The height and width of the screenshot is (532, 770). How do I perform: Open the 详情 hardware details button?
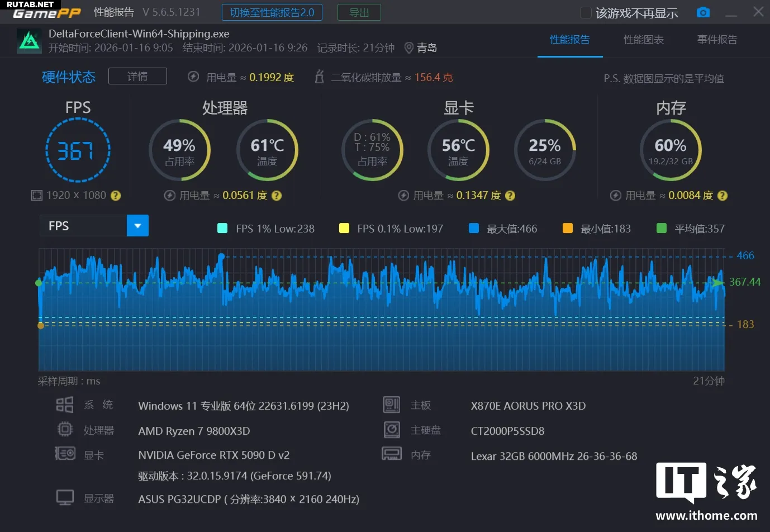137,76
